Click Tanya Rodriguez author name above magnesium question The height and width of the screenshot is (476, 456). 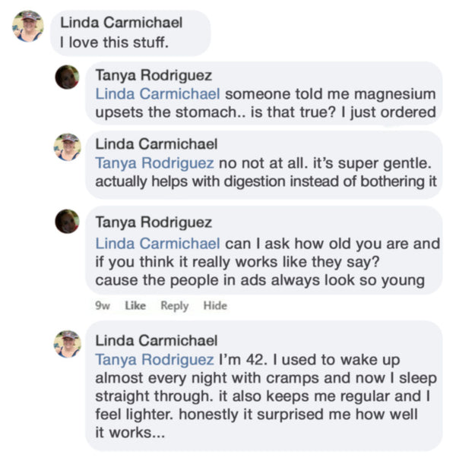(154, 75)
